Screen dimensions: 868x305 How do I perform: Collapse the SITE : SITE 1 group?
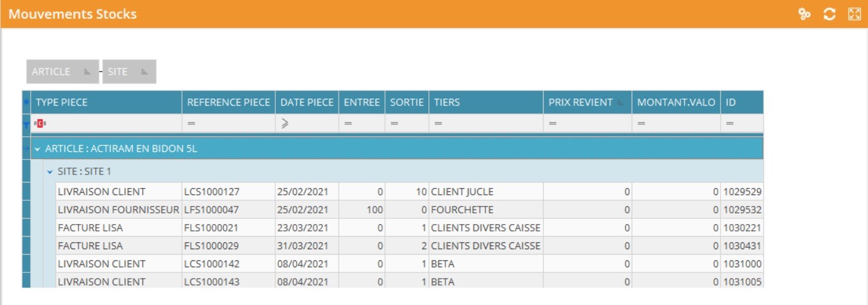pyautogui.click(x=50, y=171)
